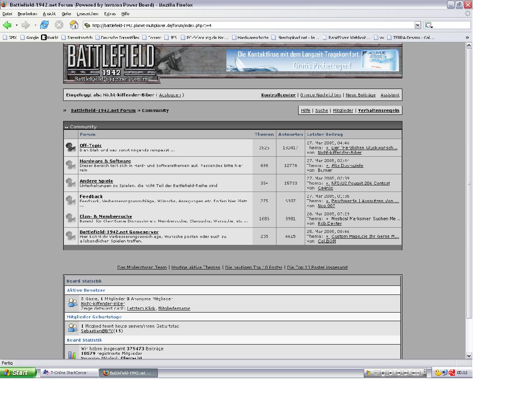Click the Off-Topic forum status icon
This screenshot has height=420, width=525.
[71, 147]
